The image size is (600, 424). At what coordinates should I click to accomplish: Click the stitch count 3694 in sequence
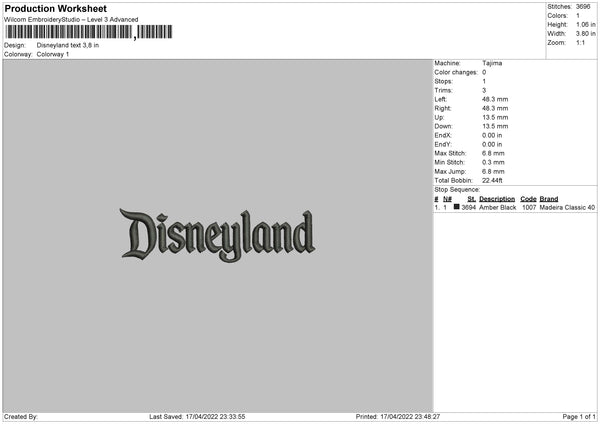pyautogui.click(x=469, y=207)
